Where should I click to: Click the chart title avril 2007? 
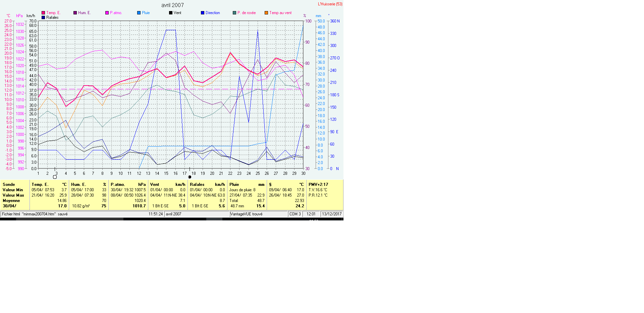[x=172, y=5]
